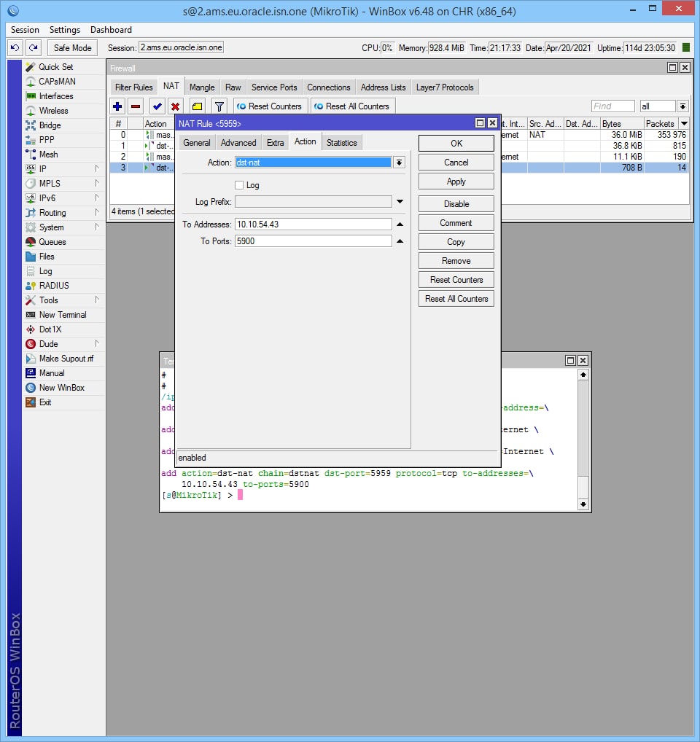Screen dimensions: 700x742
Task: Open the Action dropdown arrow
Action: (x=400, y=163)
